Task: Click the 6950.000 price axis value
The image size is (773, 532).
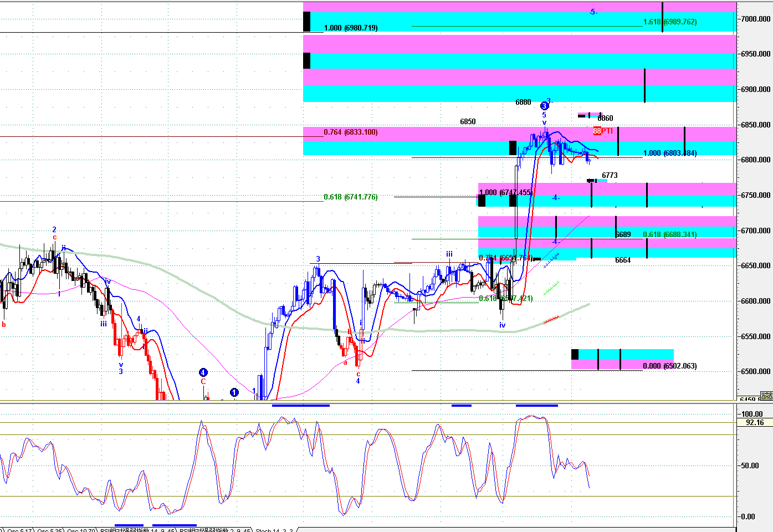Action: click(756, 54)
